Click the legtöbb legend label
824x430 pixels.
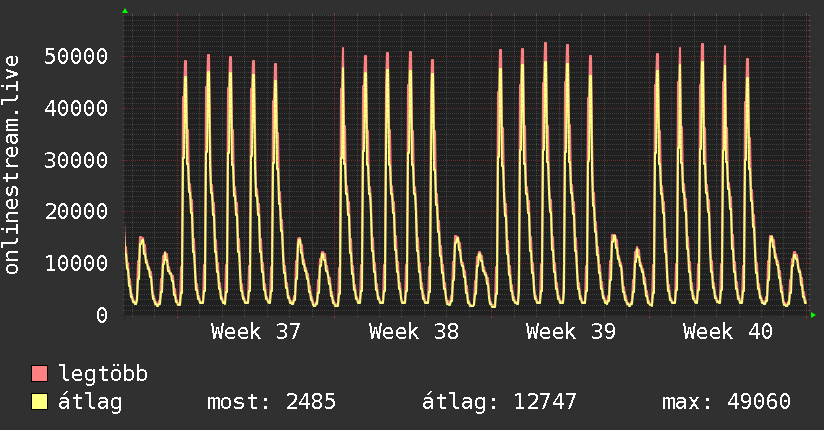coord(103,374)
